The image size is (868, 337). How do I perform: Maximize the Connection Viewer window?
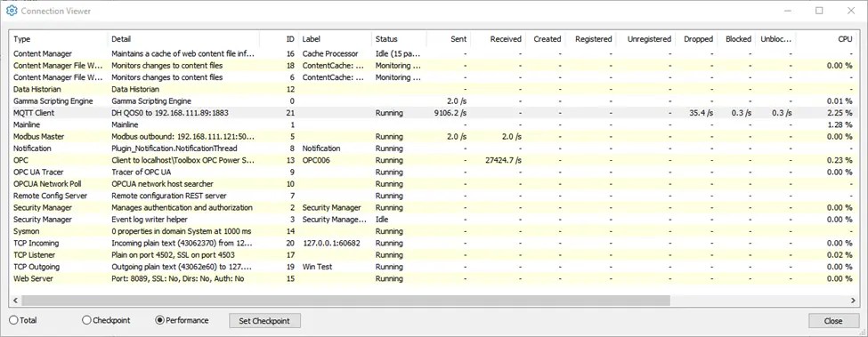coord(819,11)
